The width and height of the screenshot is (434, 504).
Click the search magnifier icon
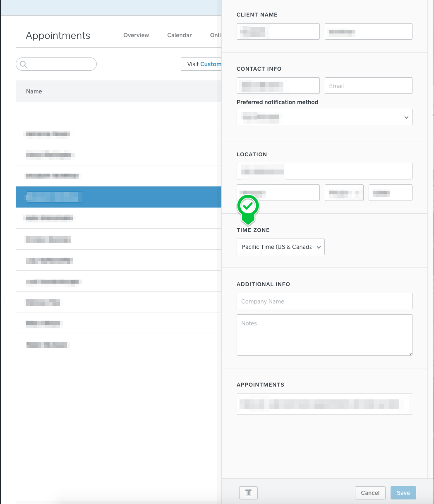click(x=23, y=64)
